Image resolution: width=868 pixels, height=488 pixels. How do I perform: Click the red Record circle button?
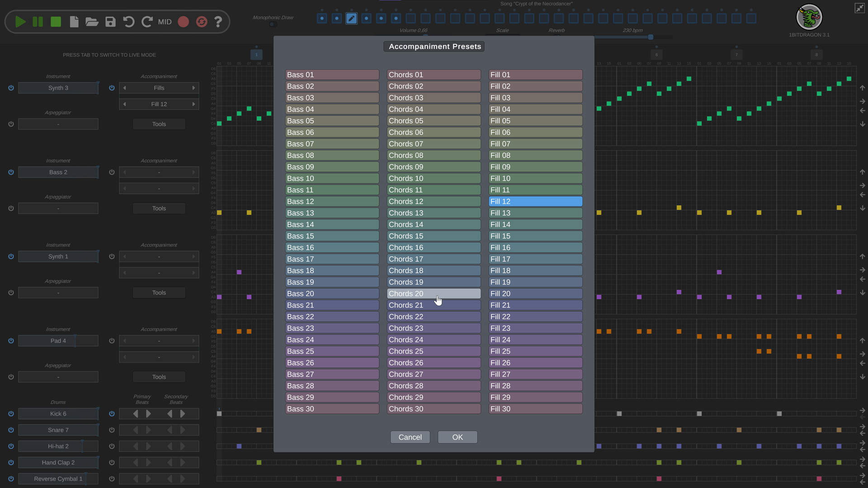pos(183,22)
